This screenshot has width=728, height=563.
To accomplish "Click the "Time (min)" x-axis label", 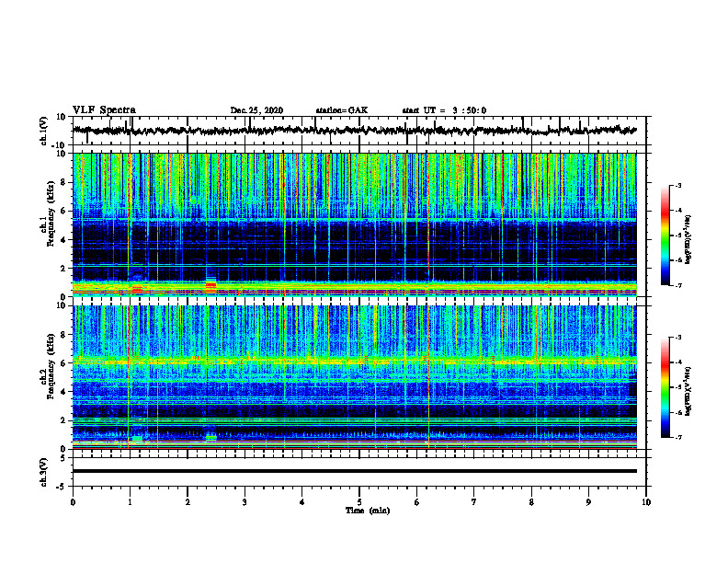I will (x=368, y=511).
